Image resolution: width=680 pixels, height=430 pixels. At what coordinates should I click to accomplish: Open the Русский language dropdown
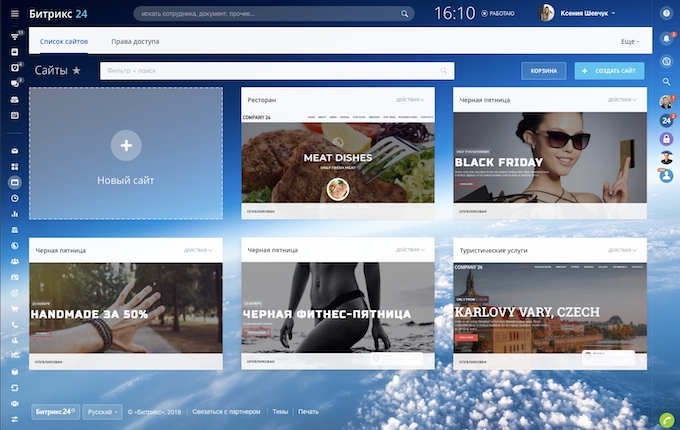[x=103, y=411]
